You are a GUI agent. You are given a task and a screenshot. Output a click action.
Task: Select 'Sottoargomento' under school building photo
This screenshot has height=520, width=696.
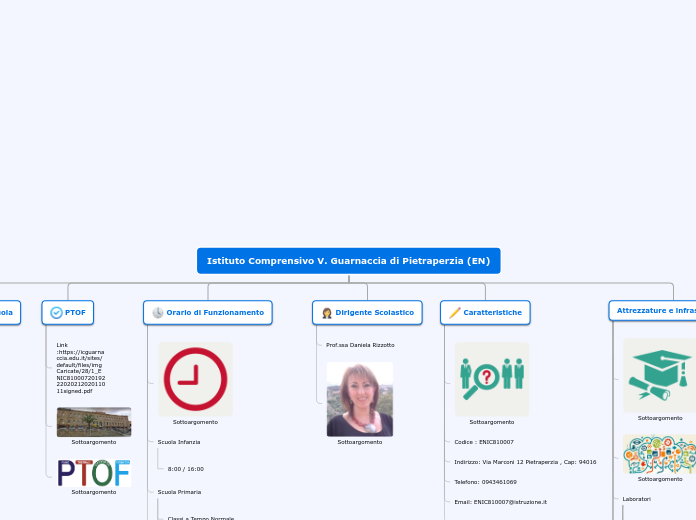[94, 442]
